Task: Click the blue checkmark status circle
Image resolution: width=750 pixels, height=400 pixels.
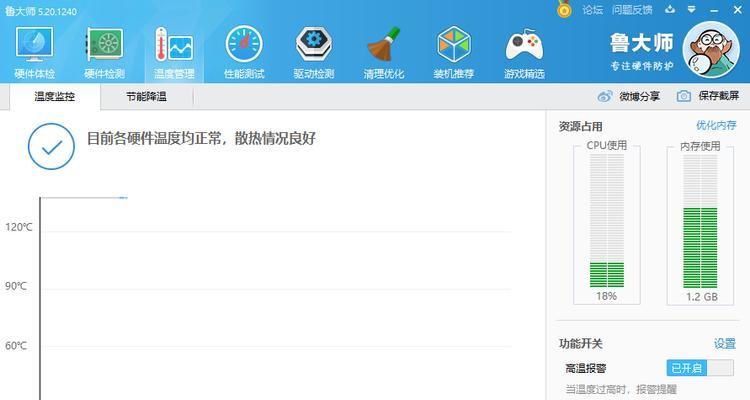Action: tap(51, 146)
